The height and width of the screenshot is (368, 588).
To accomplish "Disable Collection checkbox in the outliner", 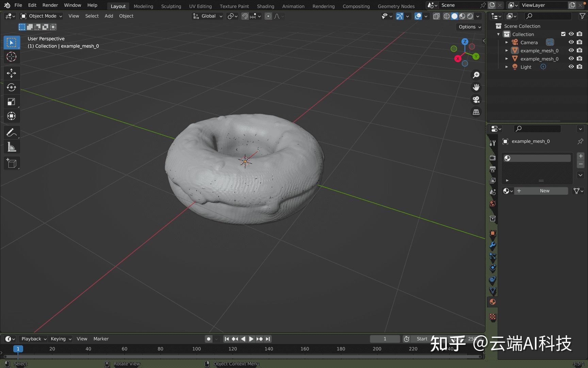I will coord(563,34).
